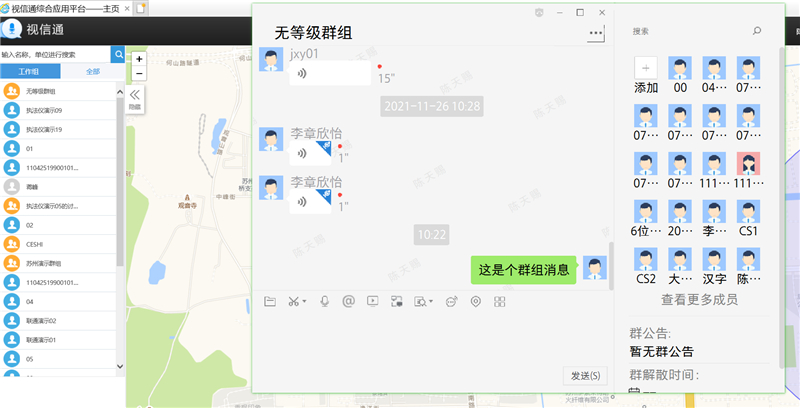Open the three-dots group options menu
Image resolution: width=800 pixels, height=408 pixels.
click(597, 34)
